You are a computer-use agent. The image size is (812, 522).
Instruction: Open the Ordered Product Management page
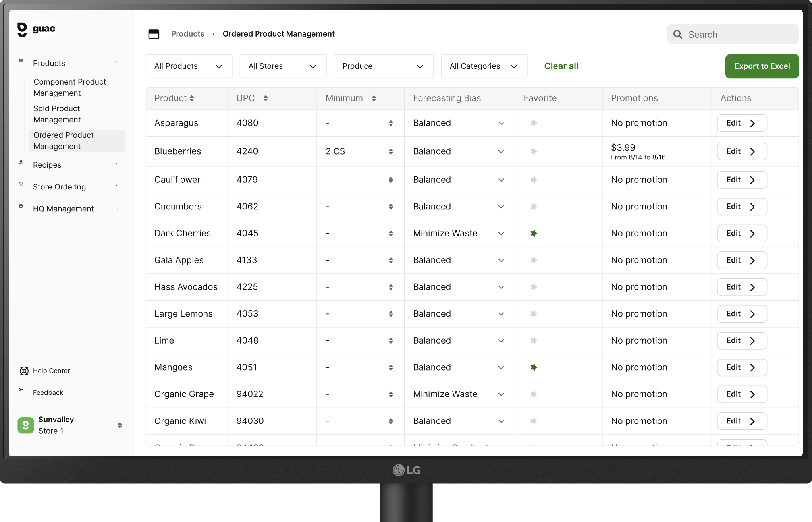point(64,141)
